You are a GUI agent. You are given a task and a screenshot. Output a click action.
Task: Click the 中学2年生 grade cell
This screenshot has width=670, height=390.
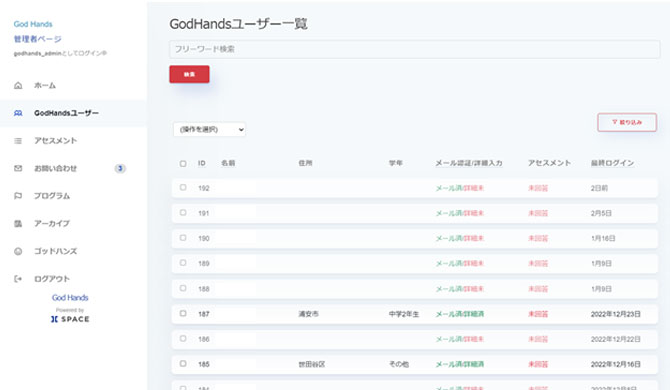tap(404, 314)
